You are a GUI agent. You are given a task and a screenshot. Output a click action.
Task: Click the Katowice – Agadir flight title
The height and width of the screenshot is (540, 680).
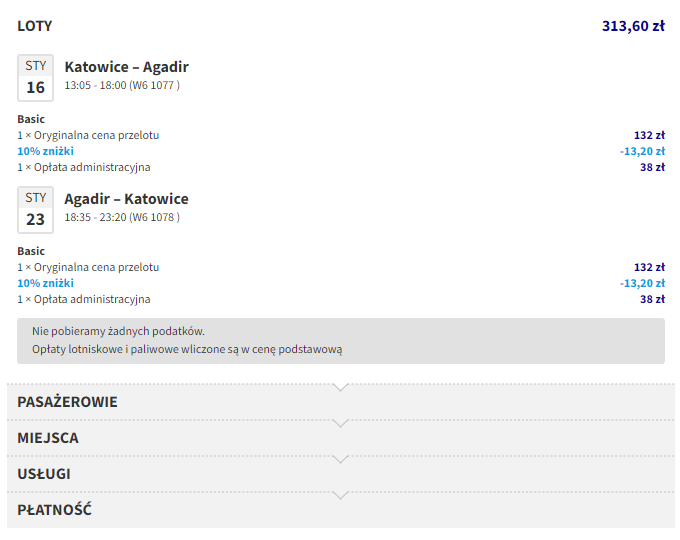[126, 67]
